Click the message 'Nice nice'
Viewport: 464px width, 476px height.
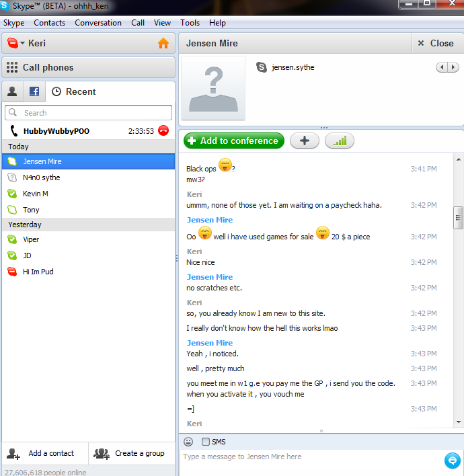pyautogui.click(x=200, y=262)
